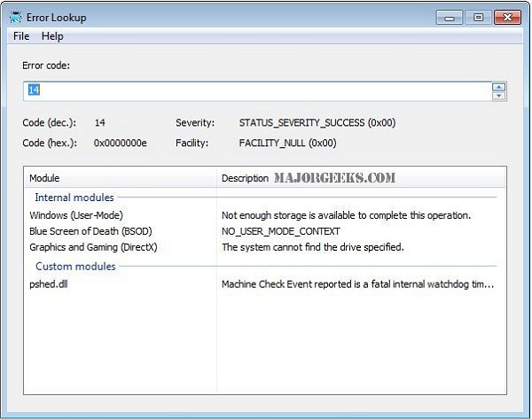Select the Windows (User-Mode) module row
This screenshot has height=419, width=532.
tap(76, 215)
